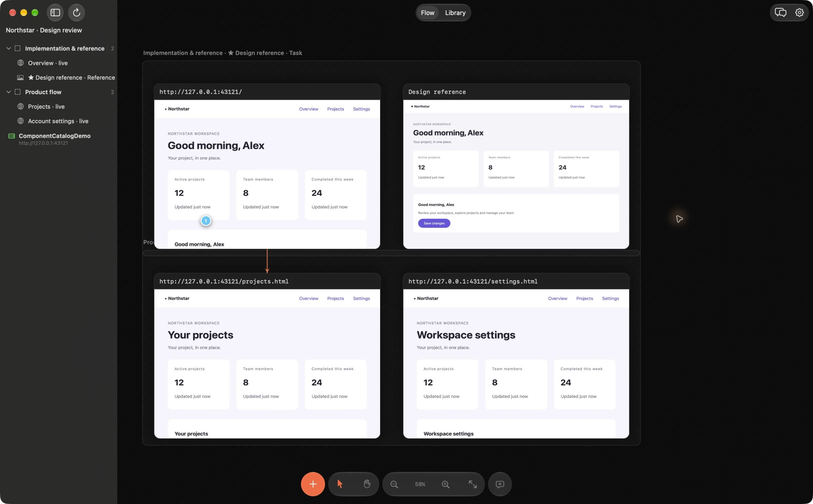813x504 pixels.
Task: Click the Design reference frame title
Action: click(x=437, y=92)
